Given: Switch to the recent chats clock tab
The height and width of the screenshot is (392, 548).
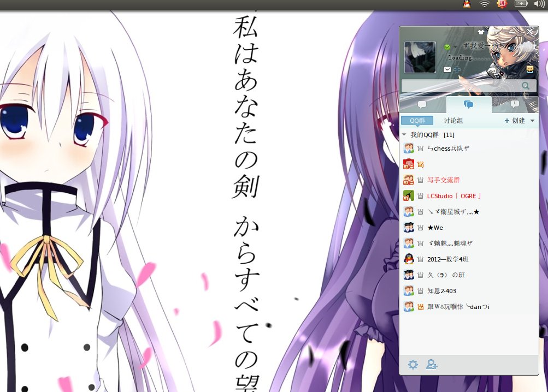Looking at the screenshot, I should (x=515, y=104).
